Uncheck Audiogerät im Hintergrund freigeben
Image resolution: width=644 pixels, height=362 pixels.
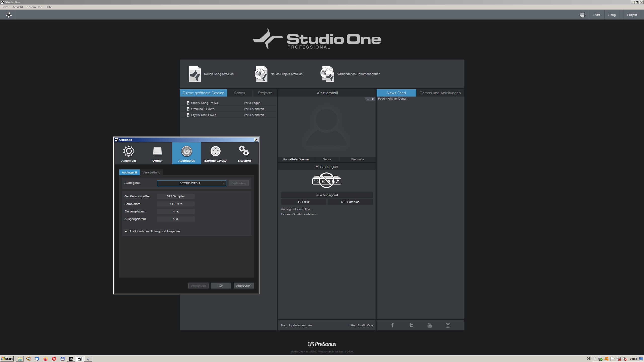point(126,231)
